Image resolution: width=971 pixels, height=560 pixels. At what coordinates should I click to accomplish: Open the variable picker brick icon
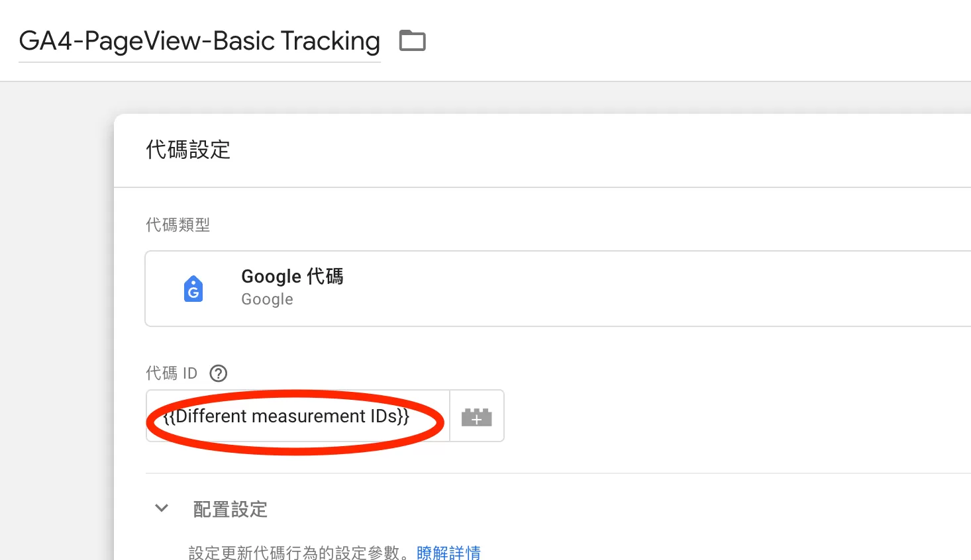pos(477,416)
